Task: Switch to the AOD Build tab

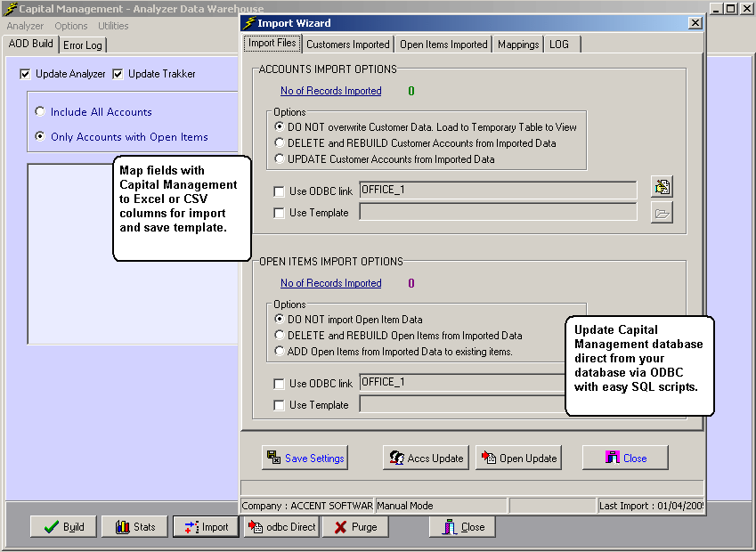Action: click(31, 44)
